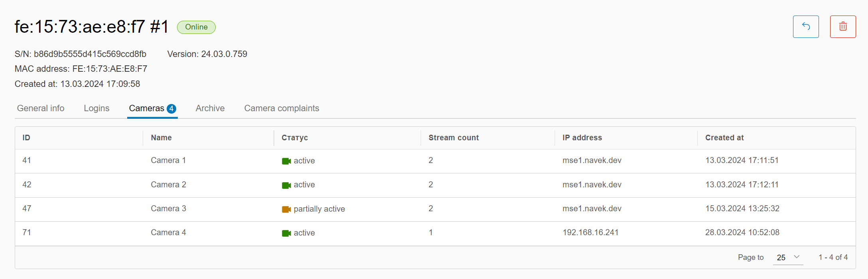
Task: Click Camera 2 green camera status icon
Action: point(286,185)
